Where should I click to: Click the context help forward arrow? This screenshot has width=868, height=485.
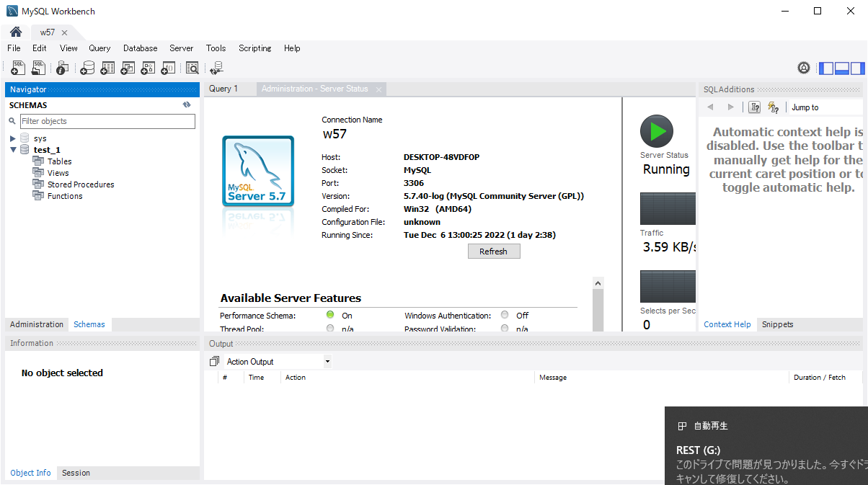tap(731, 107)
